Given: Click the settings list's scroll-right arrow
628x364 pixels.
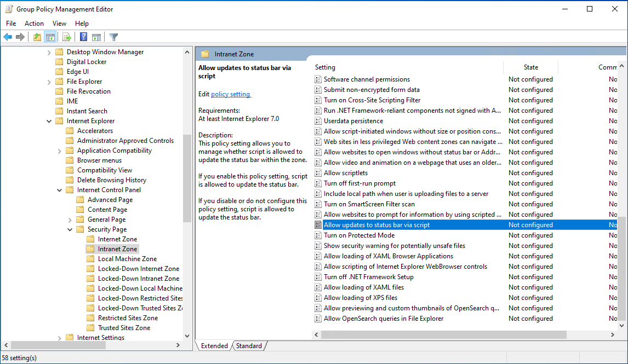Looking at the screenshot, I should pyautogui.click(x=612, y=335).
